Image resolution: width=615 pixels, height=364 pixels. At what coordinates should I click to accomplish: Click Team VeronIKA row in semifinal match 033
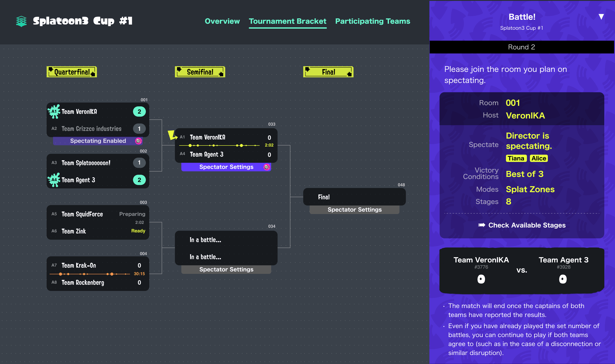(x=226, y=137)
